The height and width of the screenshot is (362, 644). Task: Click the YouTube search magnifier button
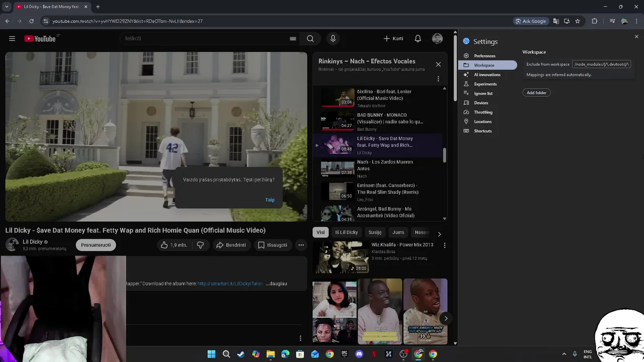point(310,39)
